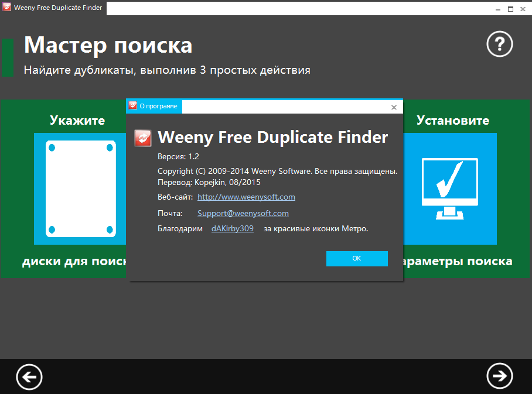The image size is (532, 394).
Task: Go back with the left arrow button
Action: pos(29,376)
